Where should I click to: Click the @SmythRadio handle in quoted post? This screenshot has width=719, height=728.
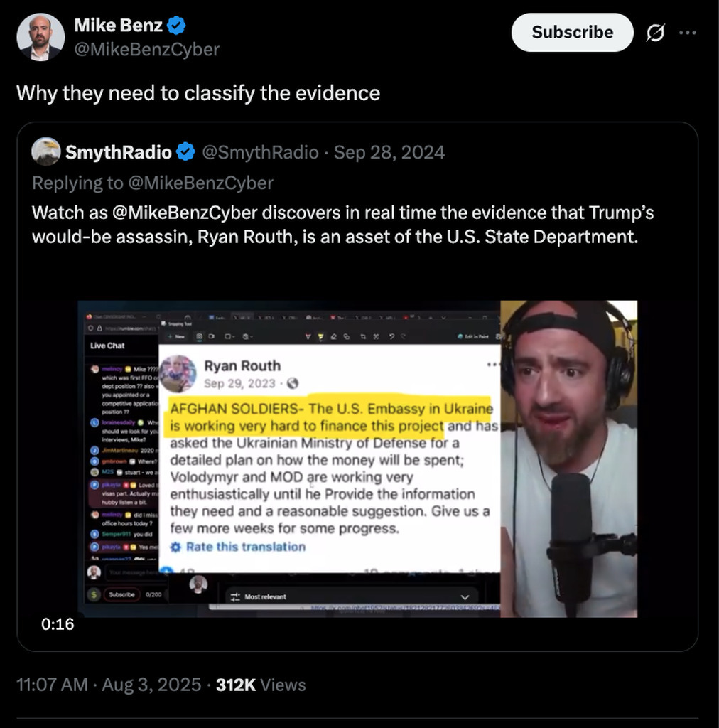click(x=260, y=152)
